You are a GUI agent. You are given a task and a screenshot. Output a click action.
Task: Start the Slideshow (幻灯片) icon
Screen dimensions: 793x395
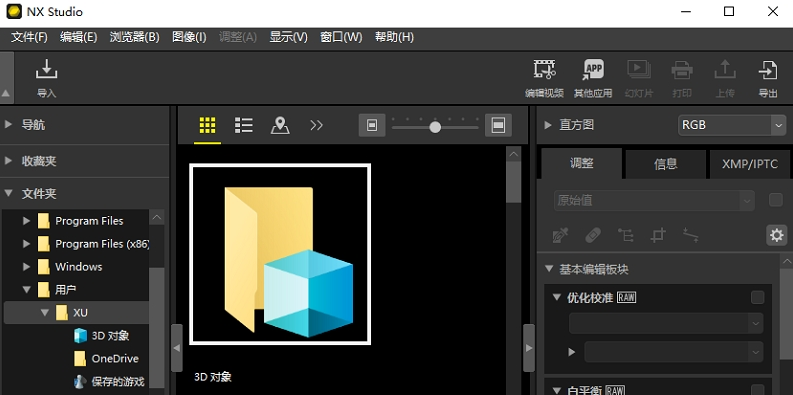click(639, 78)
